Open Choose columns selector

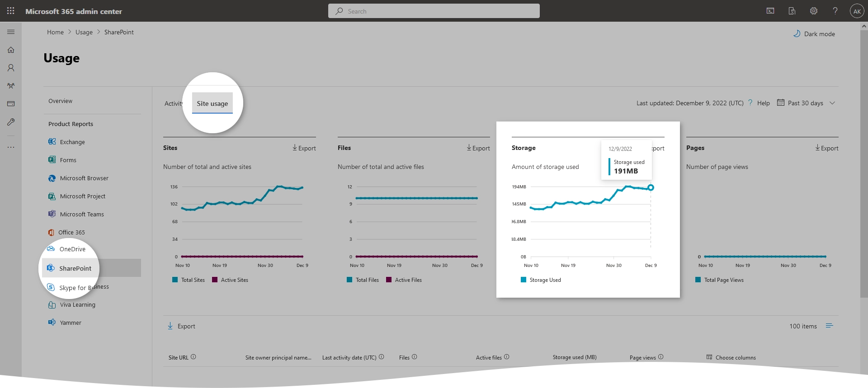click(x=731, y=357)
